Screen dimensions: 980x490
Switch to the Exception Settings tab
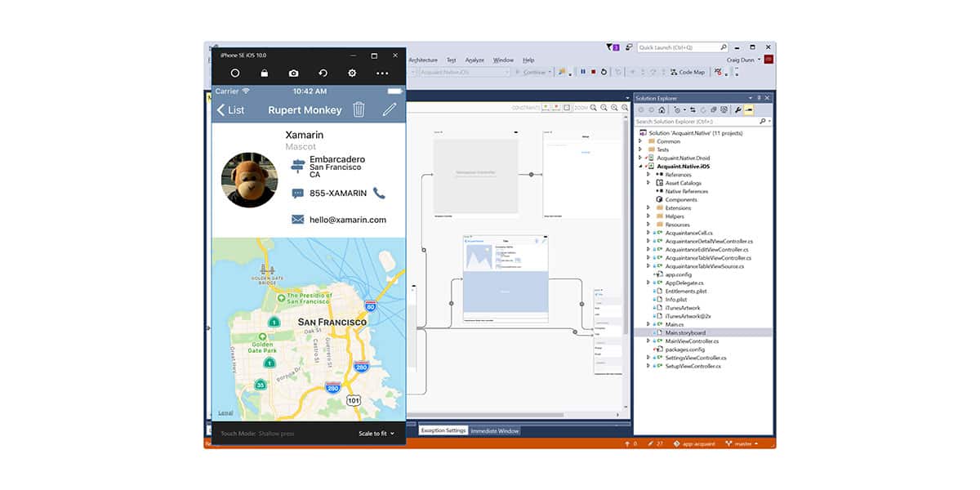(443, 430)
